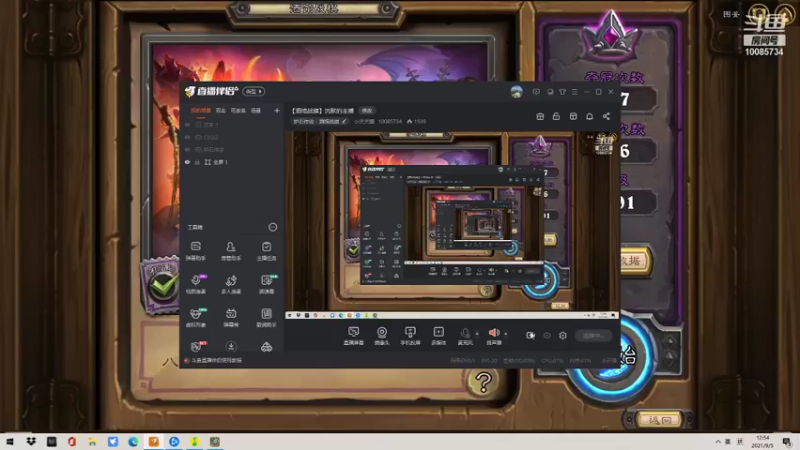Open the tool right of 弹幕秀
800x450 pixels.
(x=266, y=317)
